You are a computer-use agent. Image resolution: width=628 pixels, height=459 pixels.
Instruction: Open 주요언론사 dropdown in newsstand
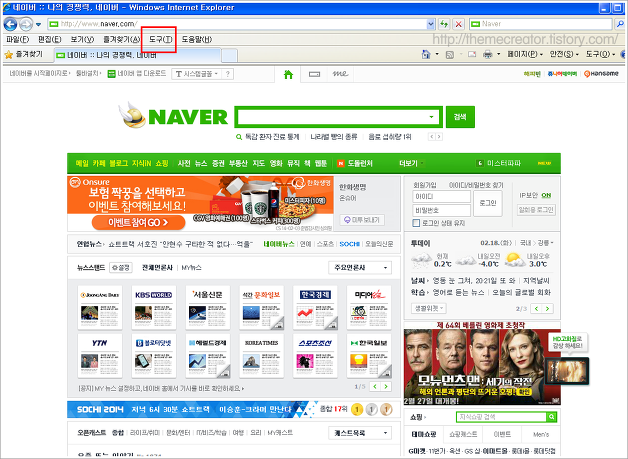click(x=360, y=268)
